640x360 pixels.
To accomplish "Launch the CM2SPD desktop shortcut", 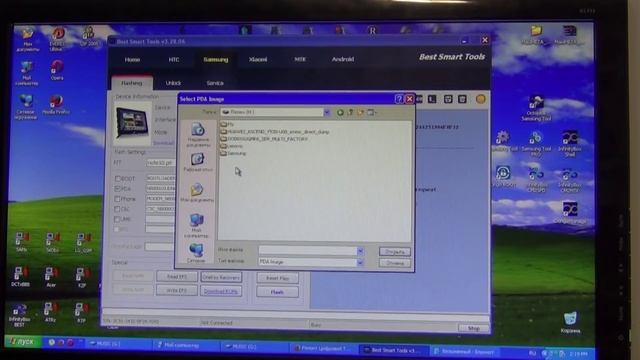I will 536,180.
